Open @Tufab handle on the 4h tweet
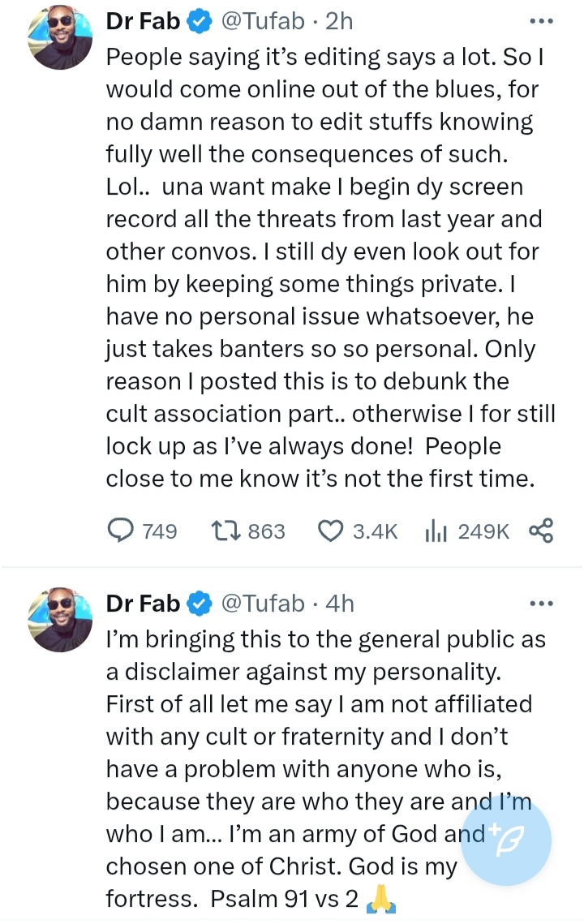Screen dimensions: 584x924 (x=264, y=603)
